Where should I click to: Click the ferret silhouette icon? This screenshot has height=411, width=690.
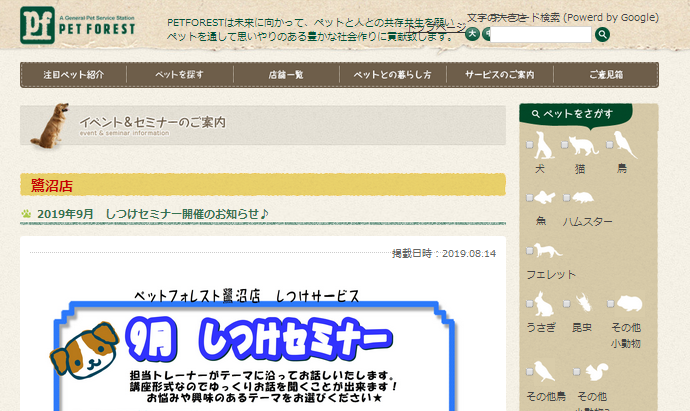(x=548, y=250)
